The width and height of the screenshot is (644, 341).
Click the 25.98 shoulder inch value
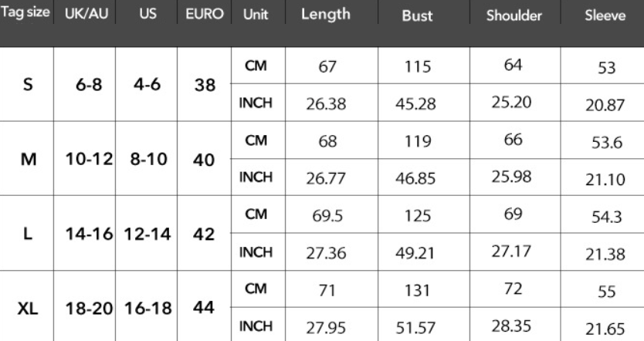(510, 176)
